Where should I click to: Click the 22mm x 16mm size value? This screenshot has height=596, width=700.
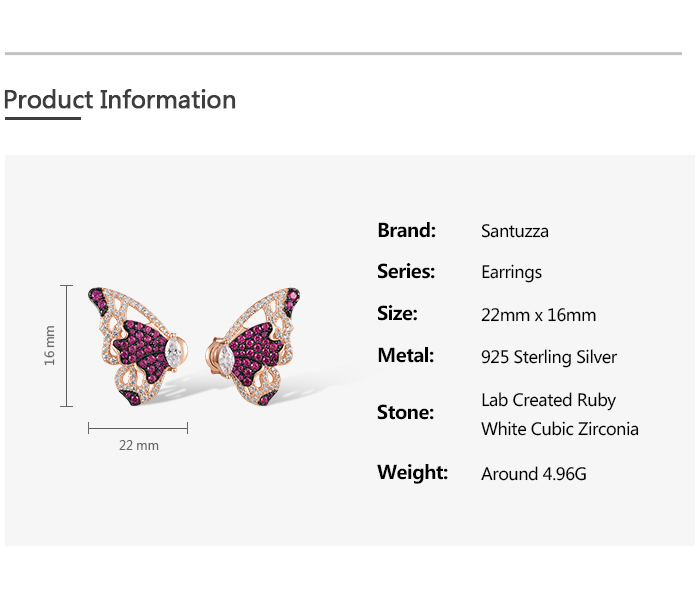tap(538, 315)
